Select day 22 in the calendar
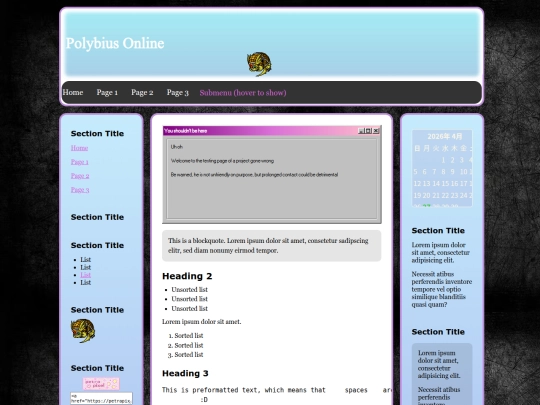Image resolution: width=540 pixels, height=405 pixels. (445, 196)
